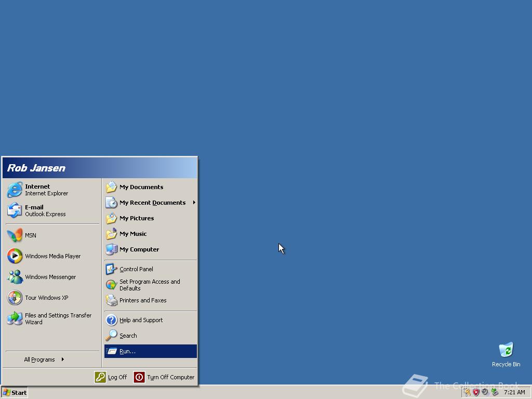Select Search in Start menu
Screen dimensions: 532x399
coord(151,336)
